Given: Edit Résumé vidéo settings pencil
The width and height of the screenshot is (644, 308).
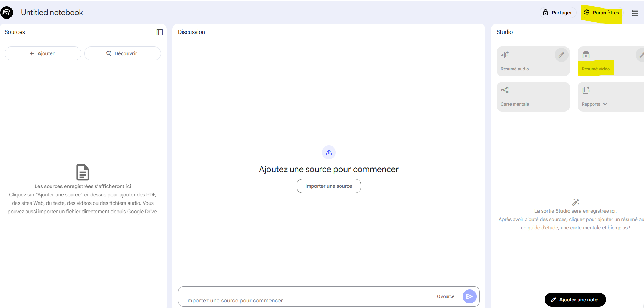Looking at the screenshot, I should (x=641, y=55).
